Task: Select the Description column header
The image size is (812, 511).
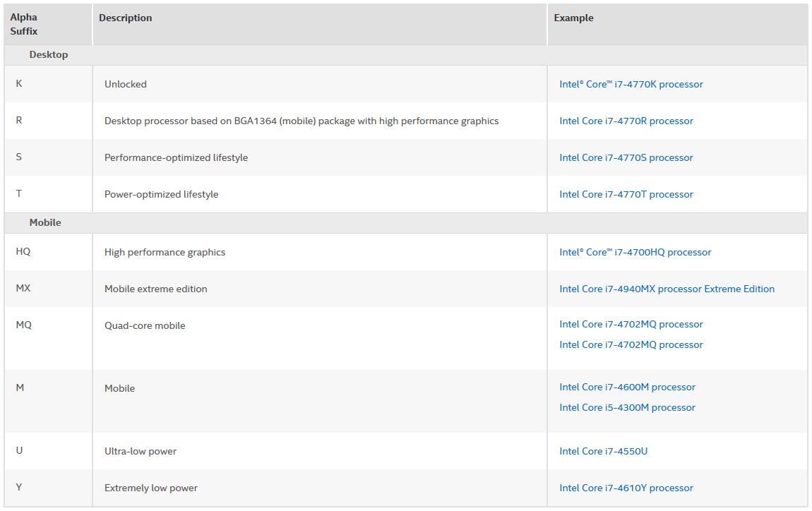Action: [x=126, y=18]
